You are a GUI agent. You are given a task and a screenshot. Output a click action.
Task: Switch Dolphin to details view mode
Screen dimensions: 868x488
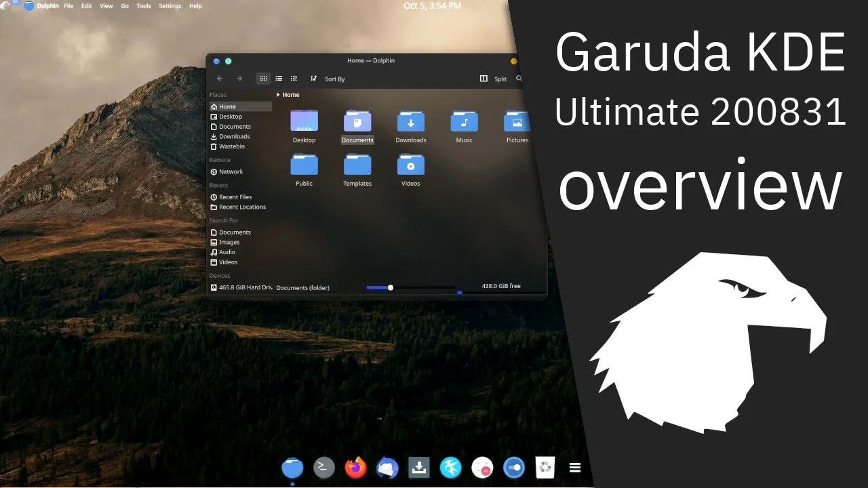click(x=294, y=79)
